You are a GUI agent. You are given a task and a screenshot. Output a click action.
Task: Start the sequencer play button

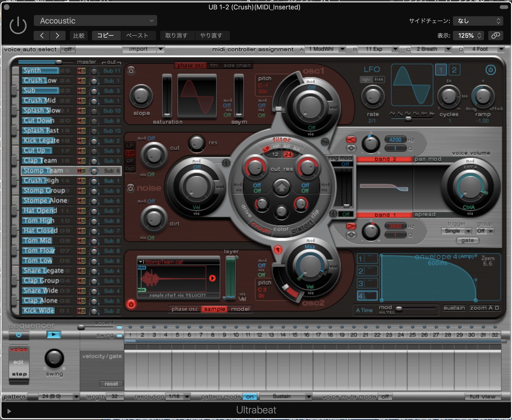pyautogui.click(x=54, y=335)
